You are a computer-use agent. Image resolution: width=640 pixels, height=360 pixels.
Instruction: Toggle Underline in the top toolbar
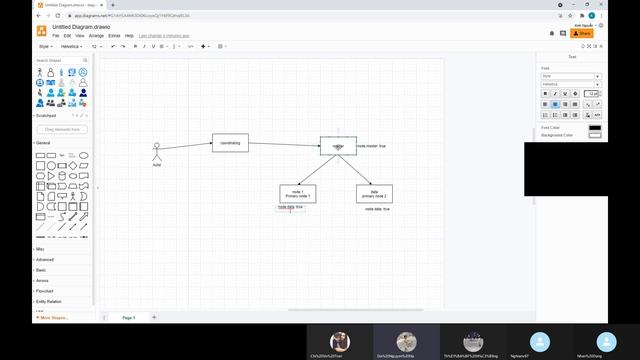[153, 47]
